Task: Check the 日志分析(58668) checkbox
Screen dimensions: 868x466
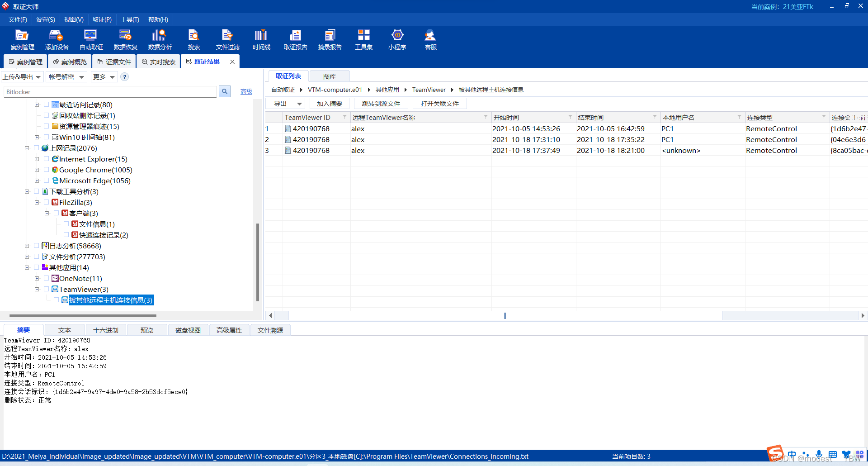Action: (36, 246)
